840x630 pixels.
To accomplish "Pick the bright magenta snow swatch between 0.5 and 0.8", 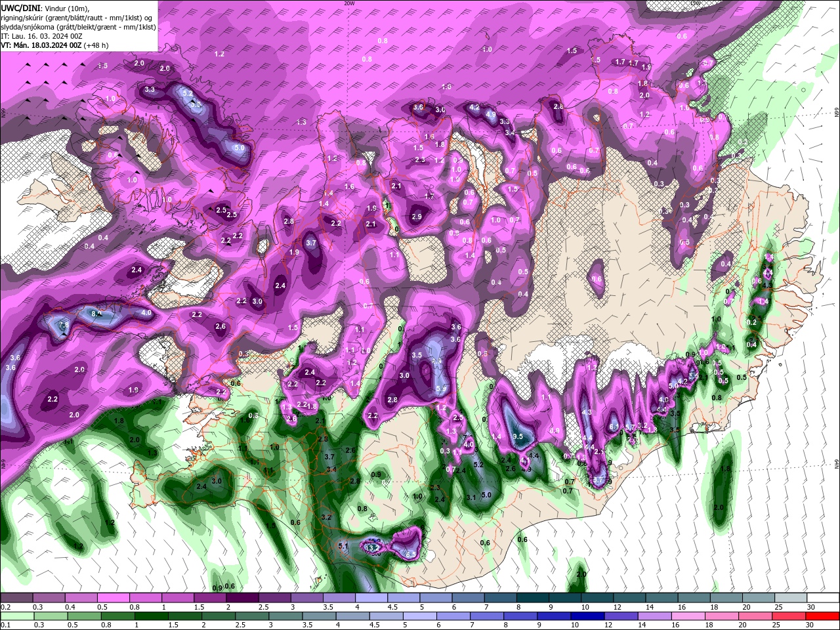I will coord(113,598).
